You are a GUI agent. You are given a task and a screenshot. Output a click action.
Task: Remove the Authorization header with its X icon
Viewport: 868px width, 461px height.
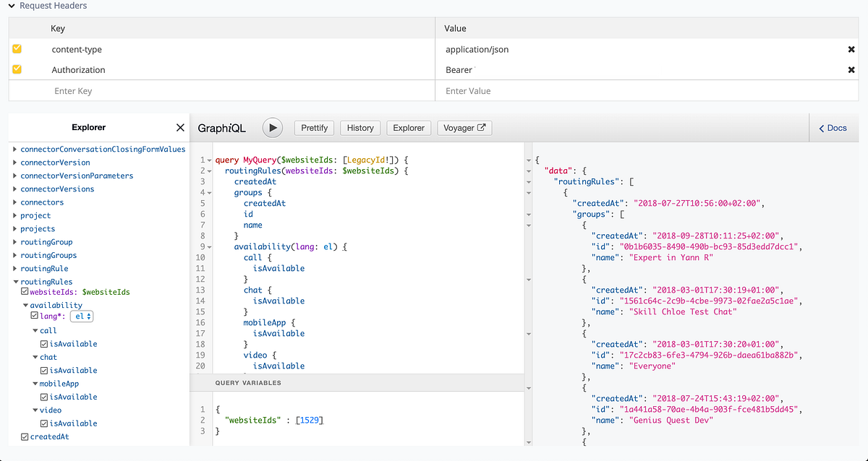tap(851, 69)
